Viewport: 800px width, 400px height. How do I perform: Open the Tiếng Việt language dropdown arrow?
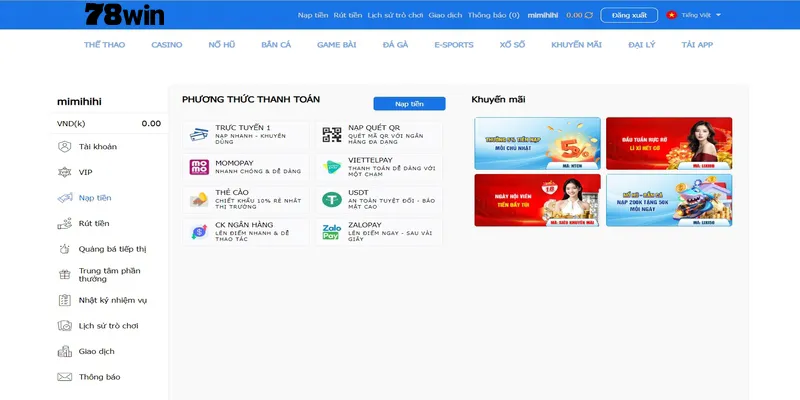tap(718, 15)
